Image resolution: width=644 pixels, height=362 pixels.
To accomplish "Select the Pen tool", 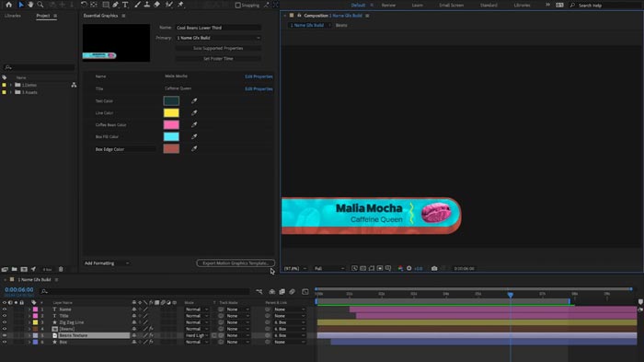I will click(x=115, y=5).
